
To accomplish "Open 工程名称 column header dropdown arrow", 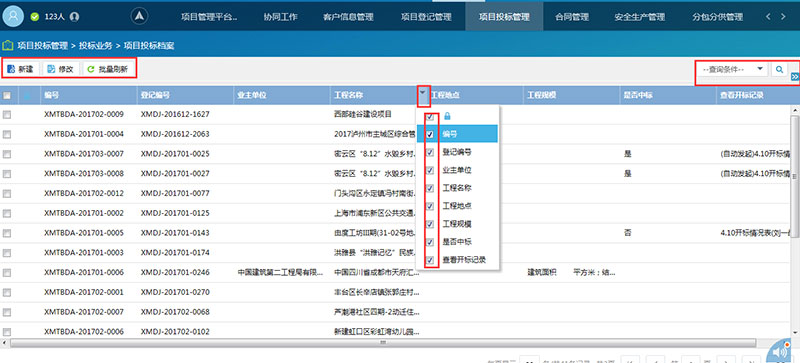I will [423, 94].
